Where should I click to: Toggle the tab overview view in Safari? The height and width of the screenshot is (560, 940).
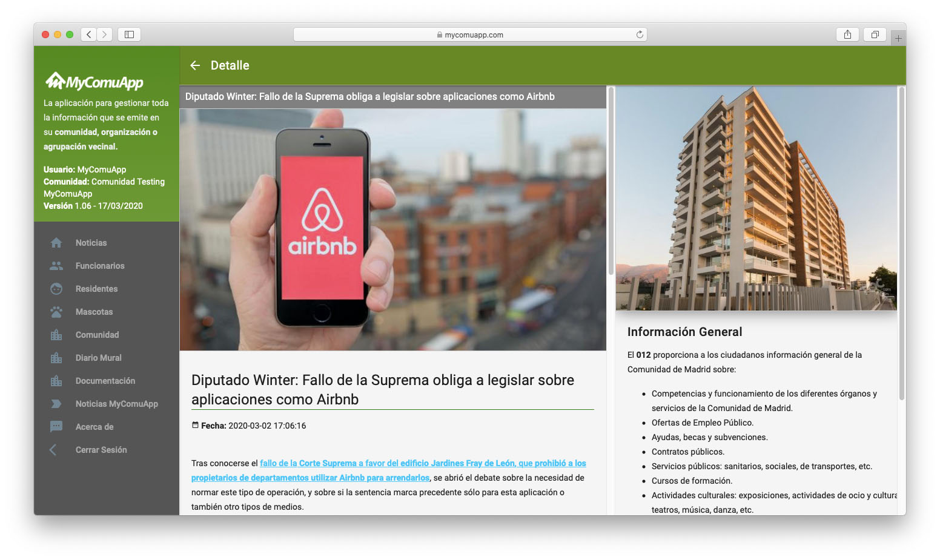[x=875, y=35]
